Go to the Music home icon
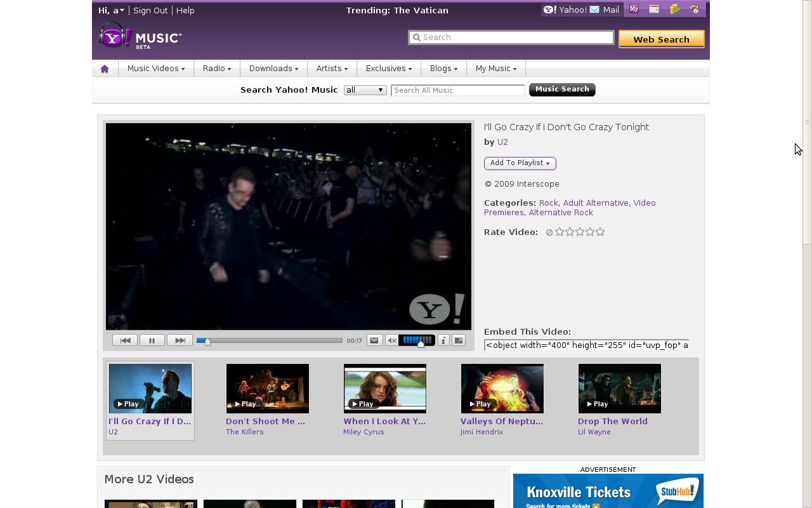Viewport: 812px width, 508px height. point(105,69)
